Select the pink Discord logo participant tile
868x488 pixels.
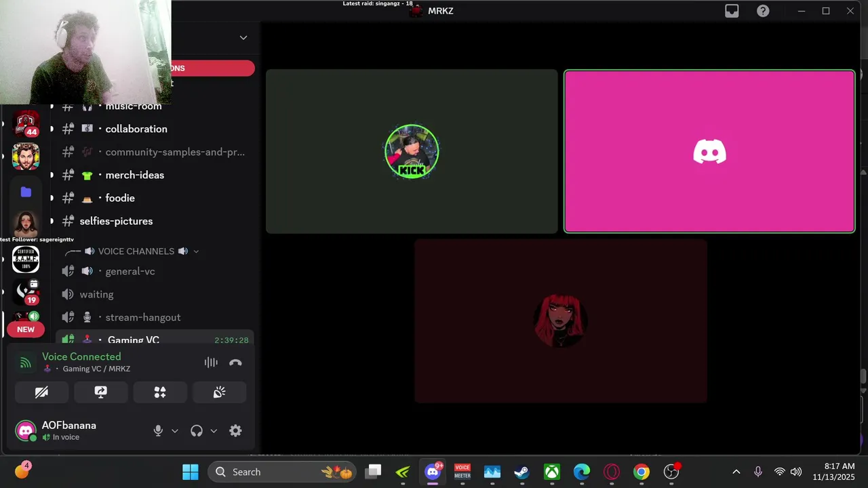tap(709, 152)
